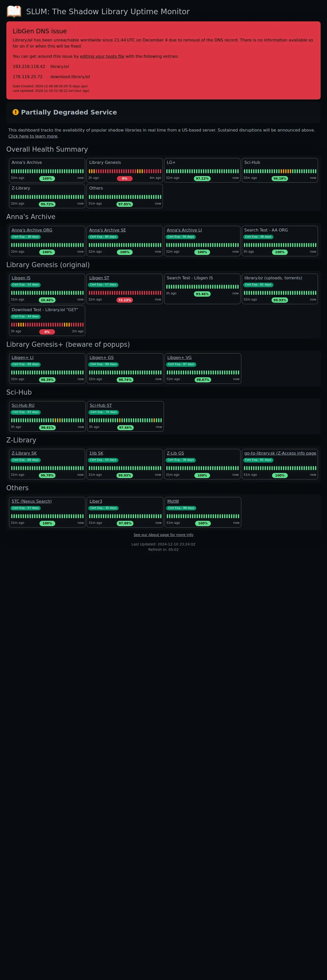Visit the go-to-library.sk Z-Access info page link
The width and height of the screenshot is (327, 980).
280,453
